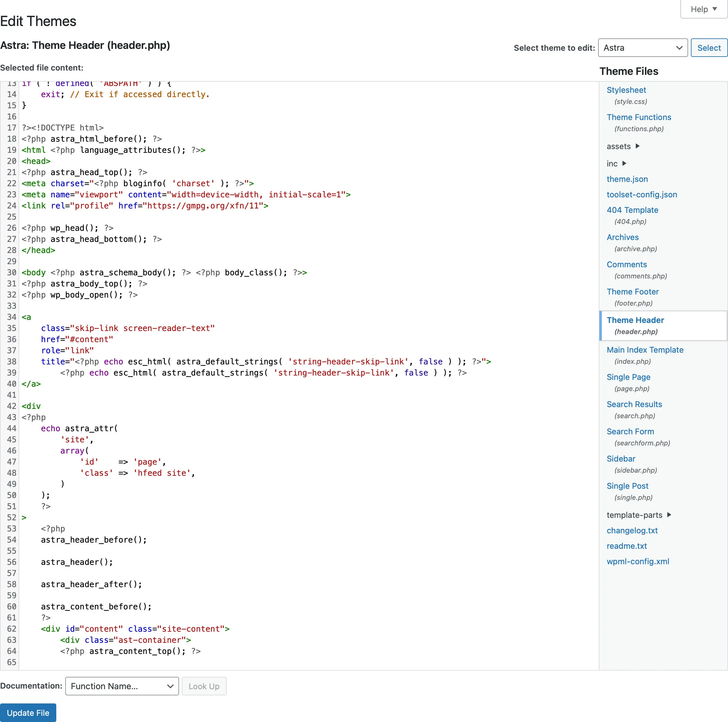This screenshot has width=728, height=722.
Task: Open the changelog.txt file
Action: pyautogui.click(x=632, y=530)
